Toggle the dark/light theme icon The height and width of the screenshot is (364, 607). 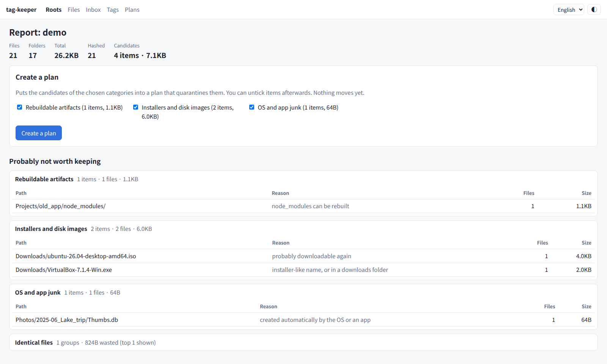594,9
